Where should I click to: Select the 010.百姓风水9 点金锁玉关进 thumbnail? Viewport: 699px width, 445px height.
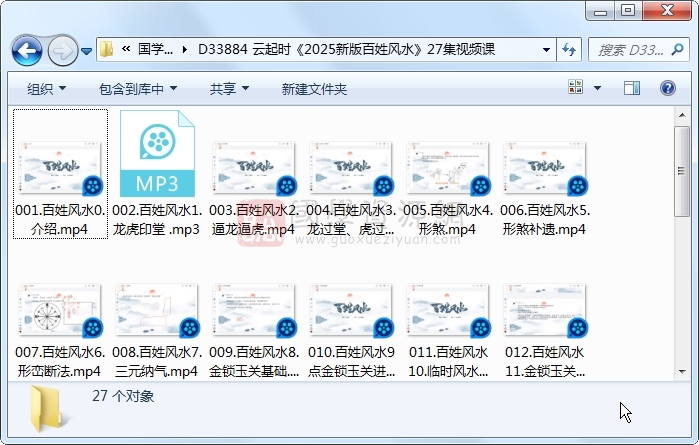351,311
